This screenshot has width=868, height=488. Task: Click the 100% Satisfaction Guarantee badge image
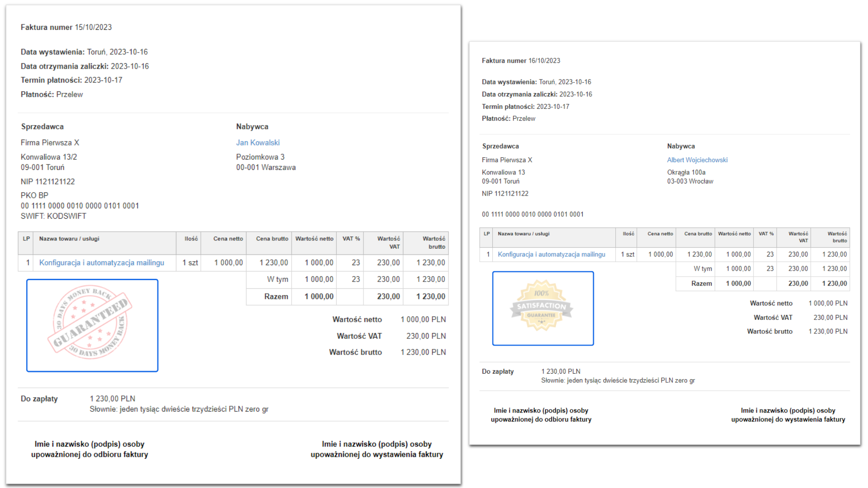click(x=542, y=308)
